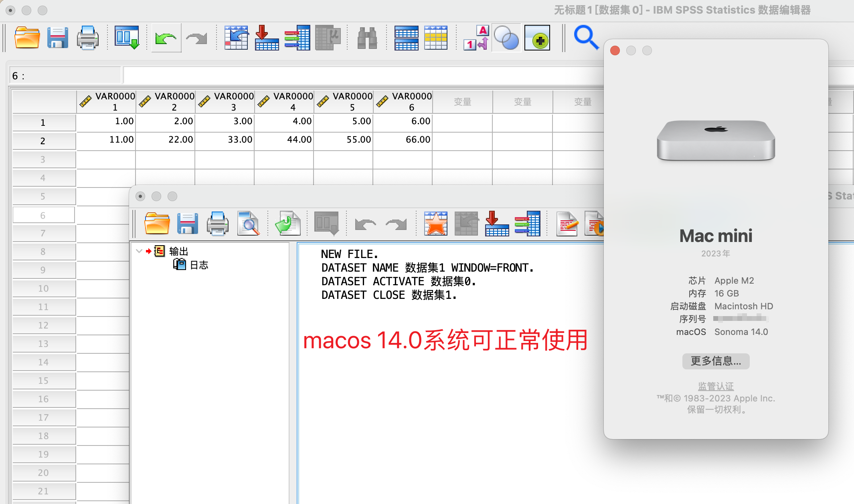Image resolution: width=854 pixels, height=504 pixels.
Task: Print preview icon in Viewer toolbar
Action: click(x=248, y=223)
